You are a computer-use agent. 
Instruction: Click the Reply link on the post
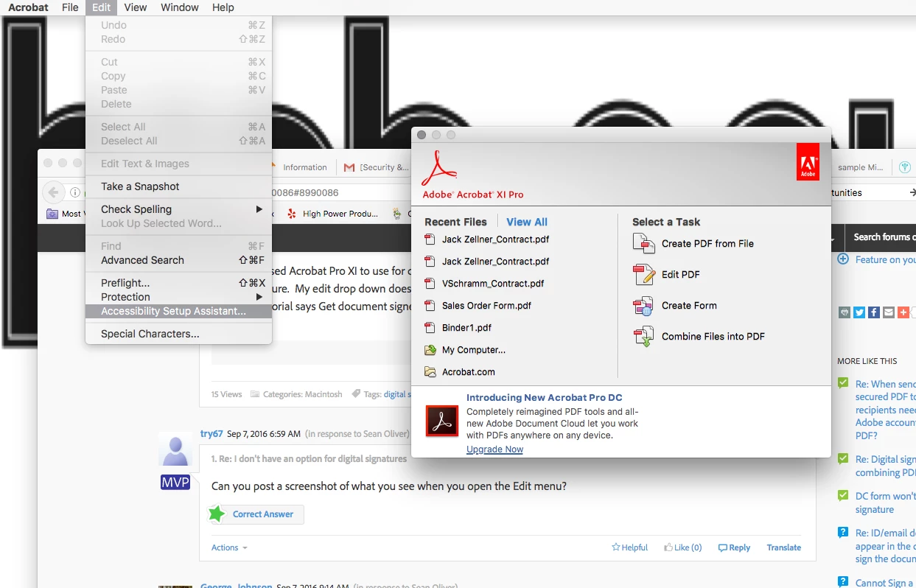(x=734, y=547)
